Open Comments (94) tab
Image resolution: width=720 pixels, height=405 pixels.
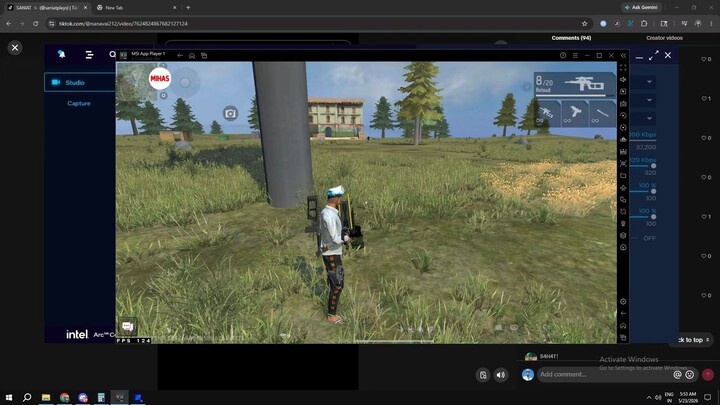[571, 38]
